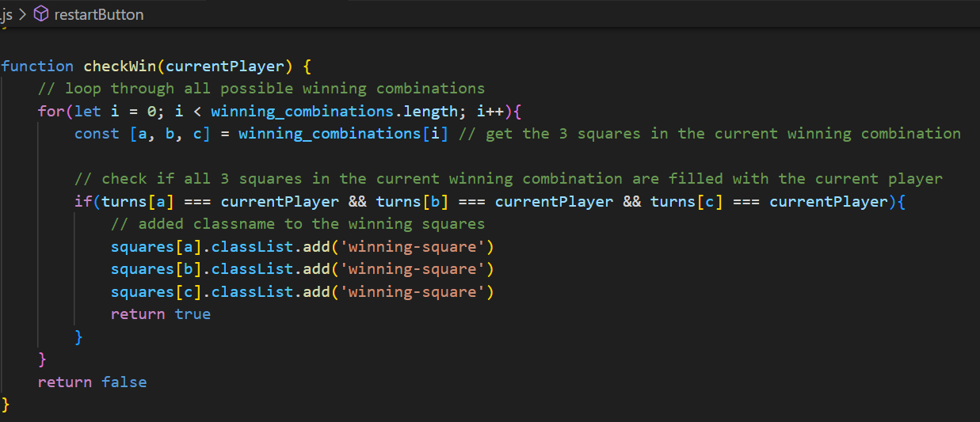
Task: Click the const keyword in the destructuring line
Action: click(97, 134)
